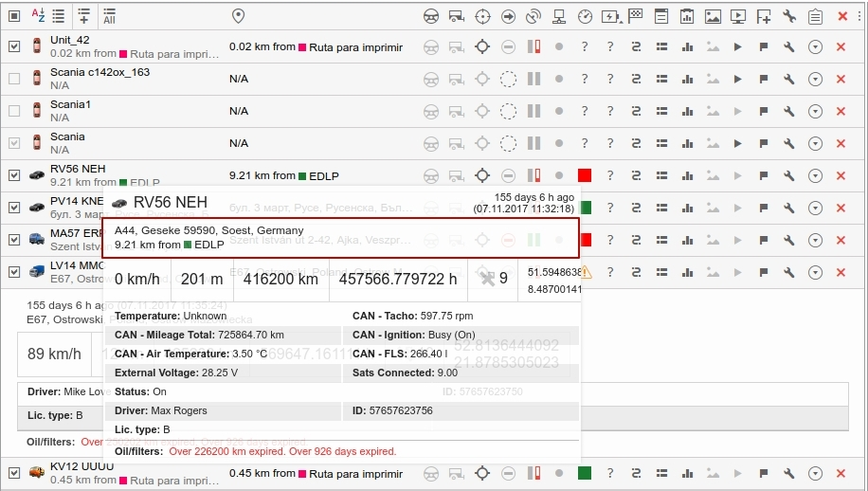The width and height of the screenshot is (868, 491).
Task: Open the KV12 UUUU unit name
Action: pos(81,467)
